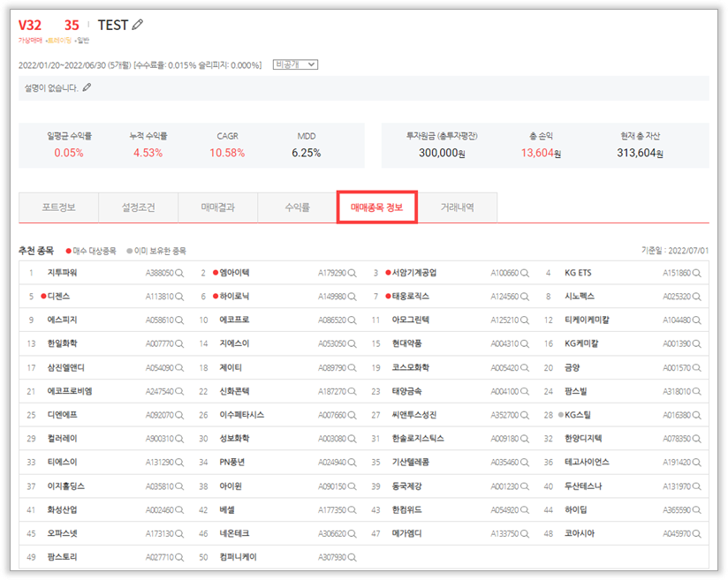The image size is (728, 580).
Task: Switch to the 포트정보 tab
Action: click(x=58, y=207)
